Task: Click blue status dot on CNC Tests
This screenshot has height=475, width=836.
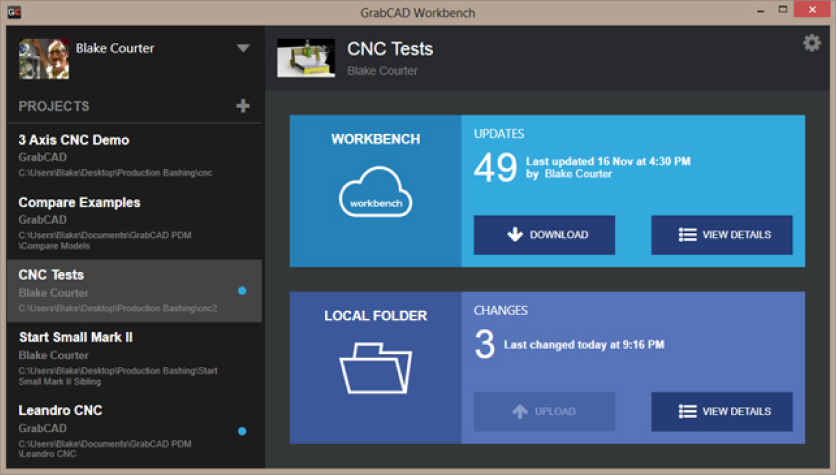Action: 242,291
